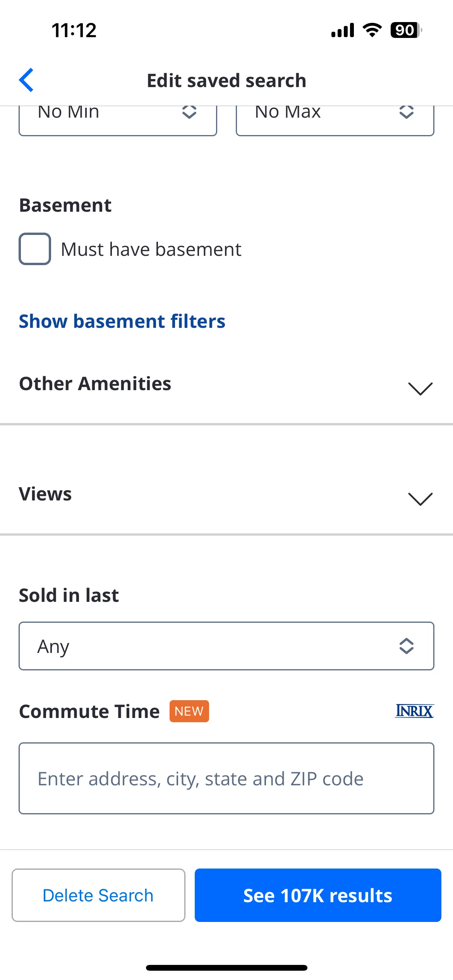The width and height of the screenshot is (453, 980).
Task: Click the Views chevron arrow
Action: pos(420,499)
